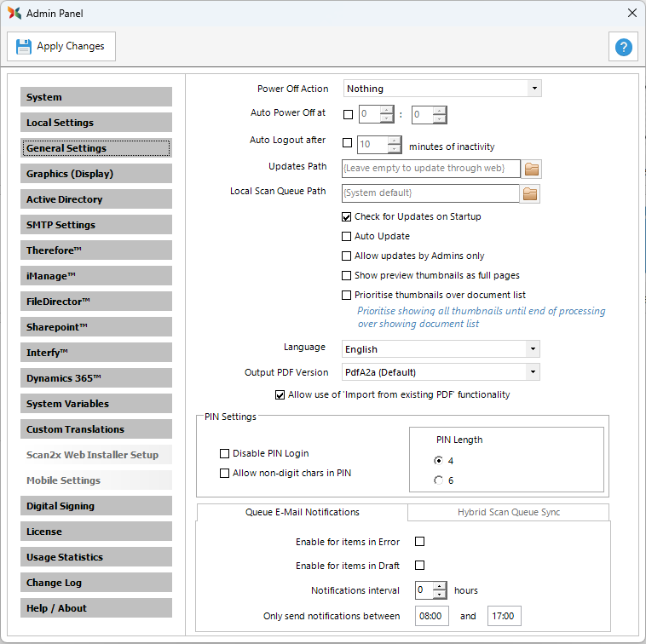Switch to Queue E-Mail Notifications tab
646x644 pixels.
(303, 512)
